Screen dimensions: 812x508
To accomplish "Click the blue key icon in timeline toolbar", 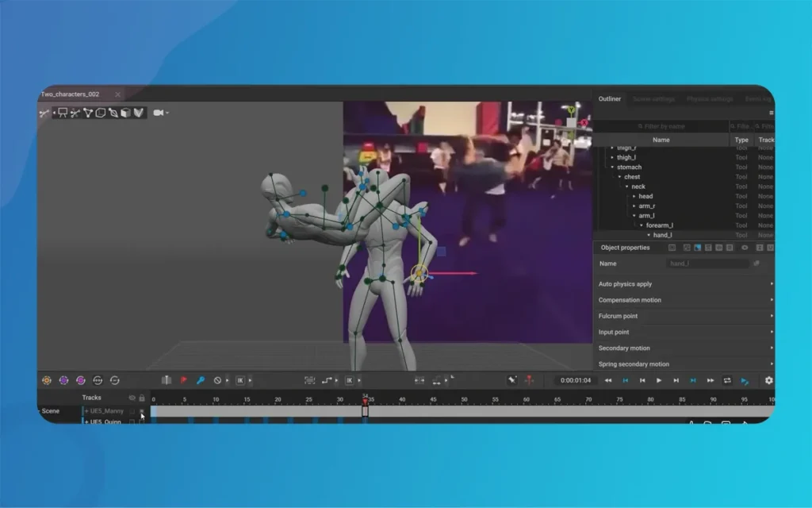I will 201,381.
